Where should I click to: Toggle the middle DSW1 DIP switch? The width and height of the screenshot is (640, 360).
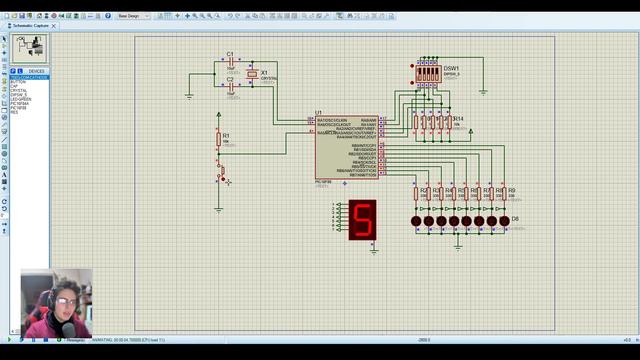[x=428, y=74]
